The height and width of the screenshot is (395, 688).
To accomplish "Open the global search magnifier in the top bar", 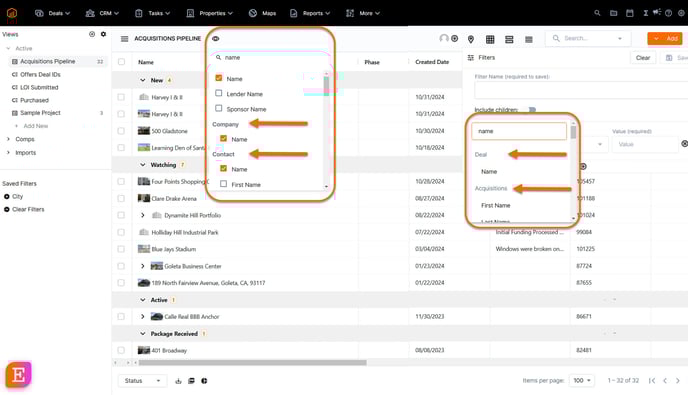I will coord(597,13).
